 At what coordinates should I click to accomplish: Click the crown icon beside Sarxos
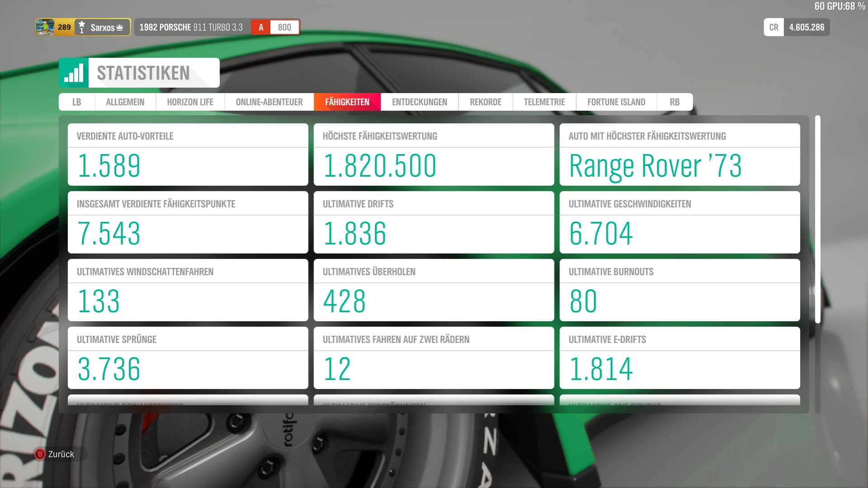pyautogui.click(x=120, y=28)
